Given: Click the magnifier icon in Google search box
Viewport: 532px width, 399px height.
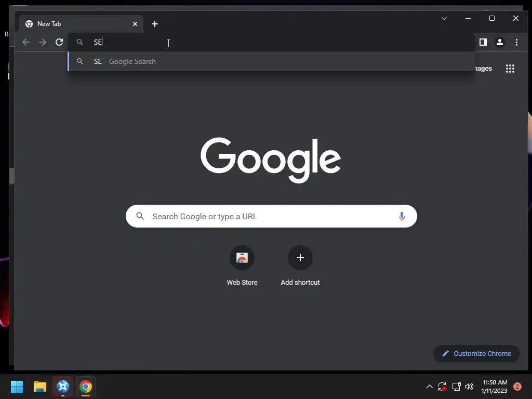Looking at the screenshot, I should (x=140, y=216).
